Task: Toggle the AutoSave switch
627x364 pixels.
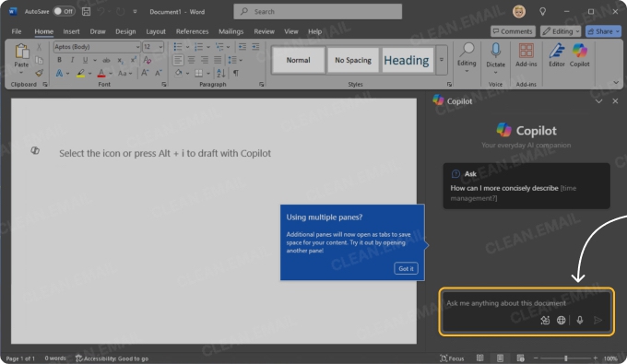Action: coord(64,11)
